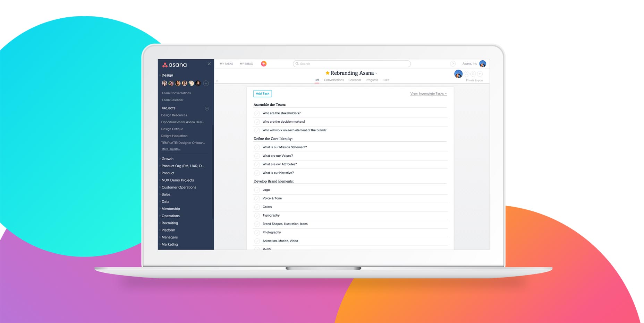Open the View: Incomplete Tasks dropdown
This screenshot has width=644, height=323.
tap(429, 94)
